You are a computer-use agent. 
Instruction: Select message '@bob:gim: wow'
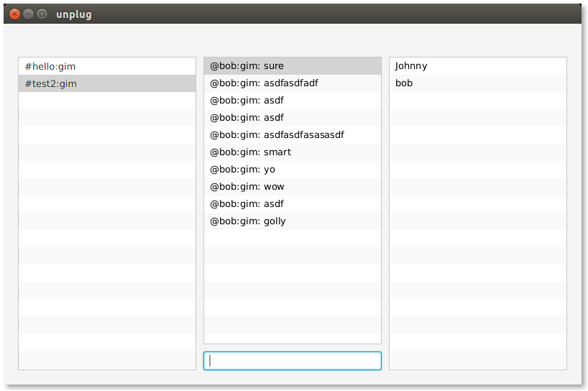292,187
